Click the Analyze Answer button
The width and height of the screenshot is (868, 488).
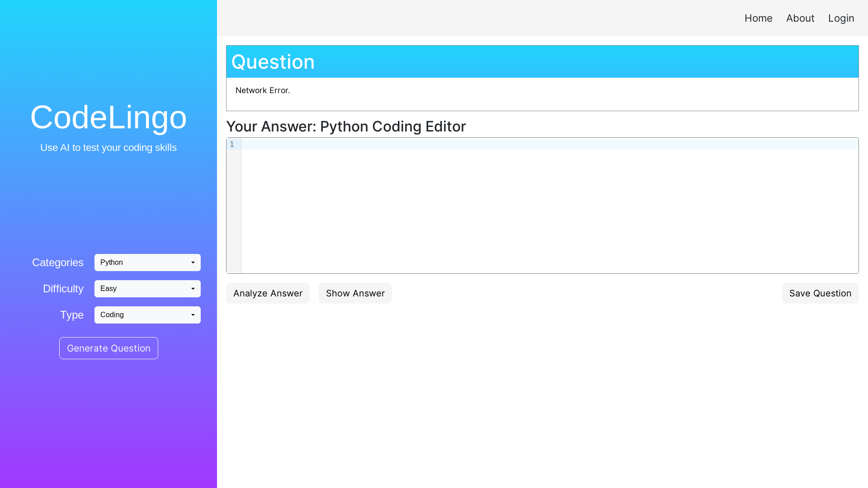click(x=268, y=293)
